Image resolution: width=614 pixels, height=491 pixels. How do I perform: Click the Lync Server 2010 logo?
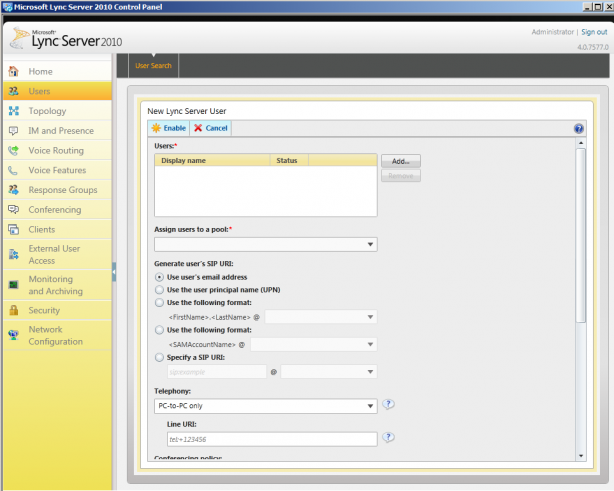click(x=66, y=38)
